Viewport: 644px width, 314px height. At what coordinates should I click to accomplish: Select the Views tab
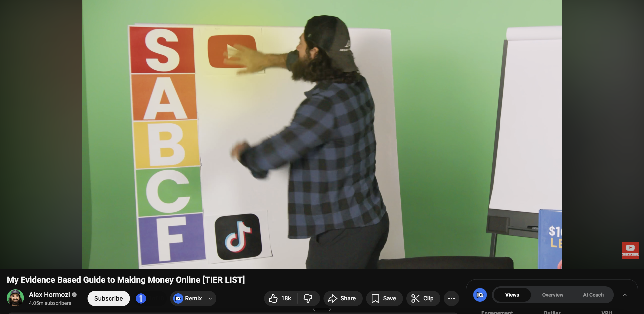click(512, 295)
